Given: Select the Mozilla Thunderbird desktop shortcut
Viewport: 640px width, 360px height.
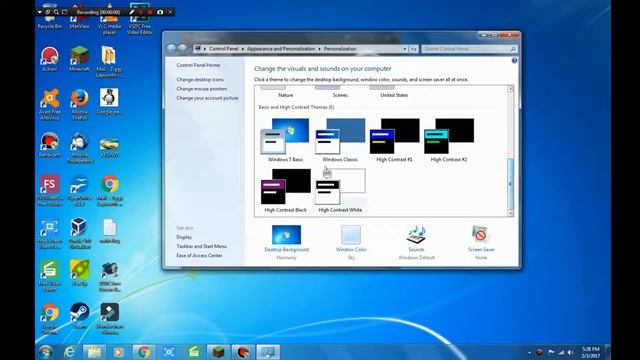Looking at the screenshot, I should click(79, 148).
